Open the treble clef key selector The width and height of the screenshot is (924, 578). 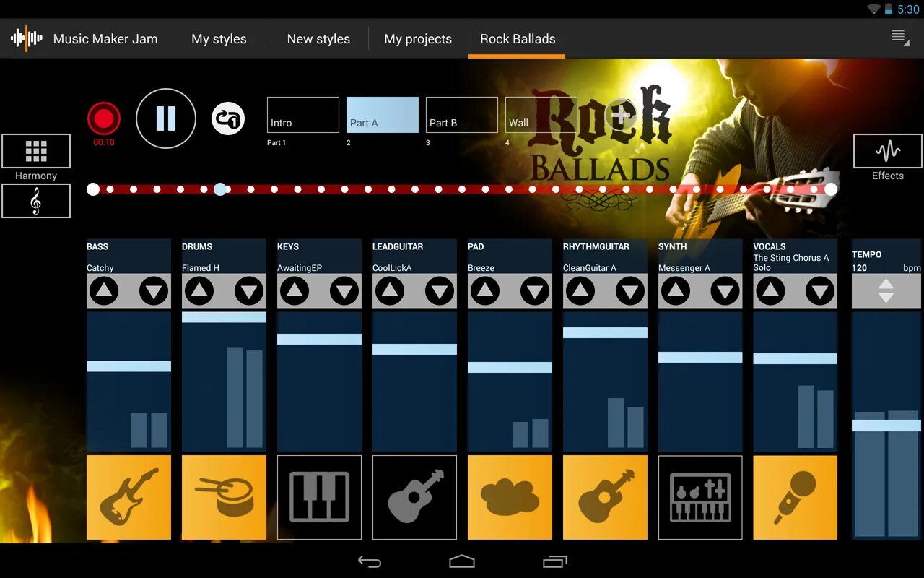coord(36,201)
